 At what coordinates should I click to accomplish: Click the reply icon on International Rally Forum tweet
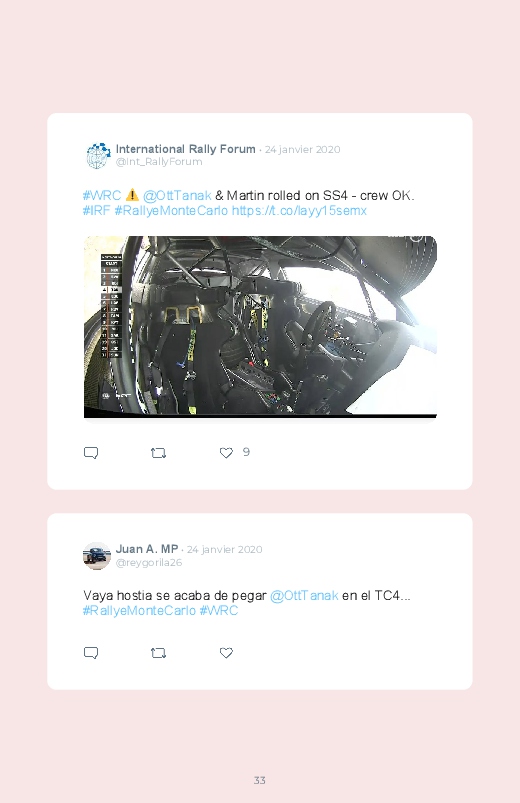[x=91, y=453]
